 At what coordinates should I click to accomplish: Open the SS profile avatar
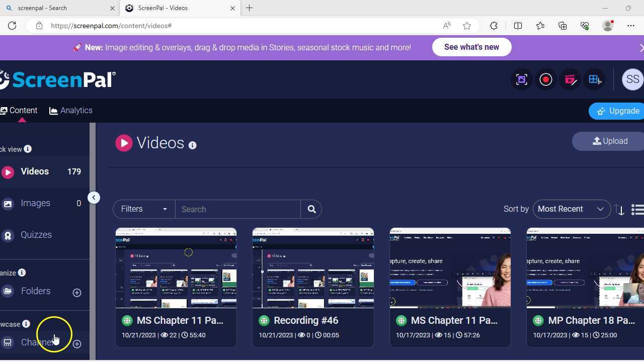(632, 79)
